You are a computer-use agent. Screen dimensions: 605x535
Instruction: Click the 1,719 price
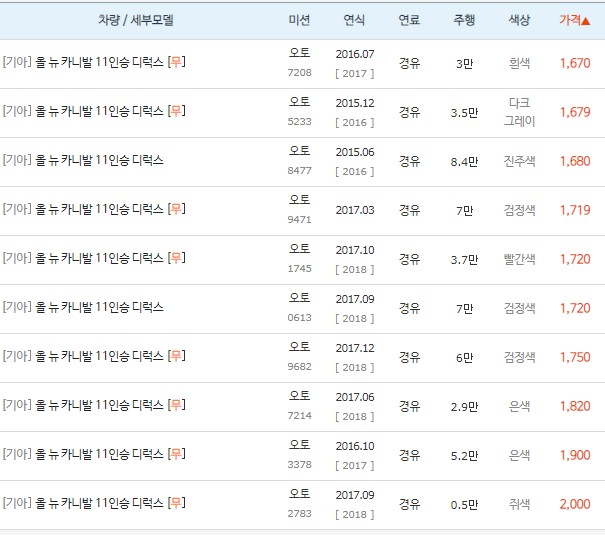tap(575, 210)
